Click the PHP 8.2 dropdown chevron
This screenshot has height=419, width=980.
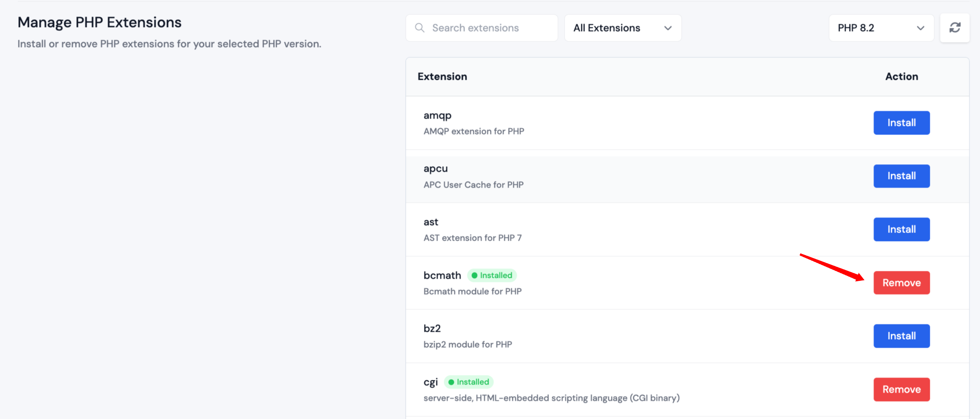coord(921,28)
